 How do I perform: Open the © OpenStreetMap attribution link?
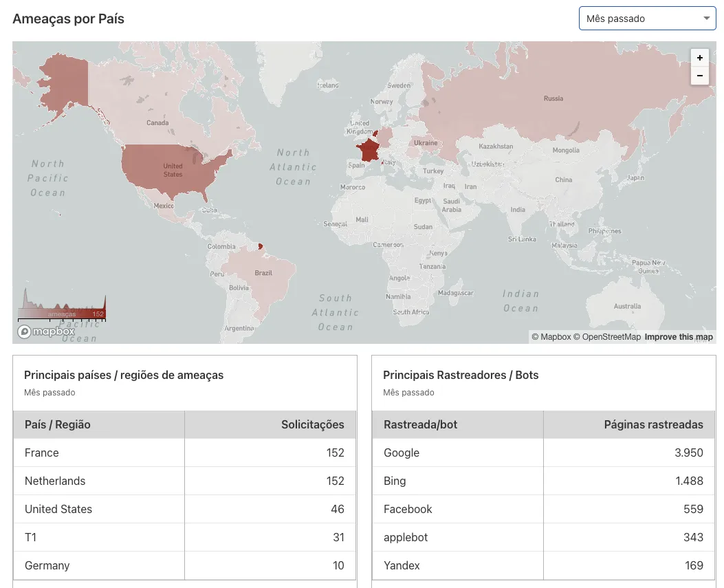click(x=607, y=337)
